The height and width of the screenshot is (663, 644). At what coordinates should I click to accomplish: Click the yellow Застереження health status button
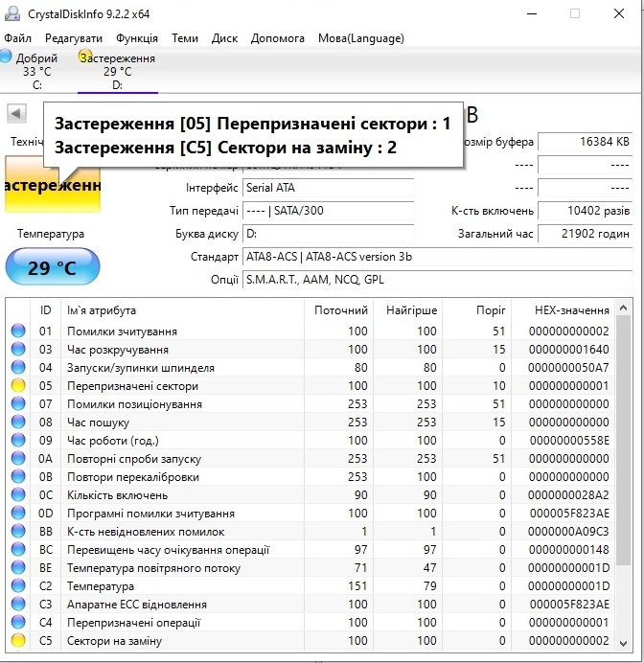pyautogui.click(x=53, y=185)
